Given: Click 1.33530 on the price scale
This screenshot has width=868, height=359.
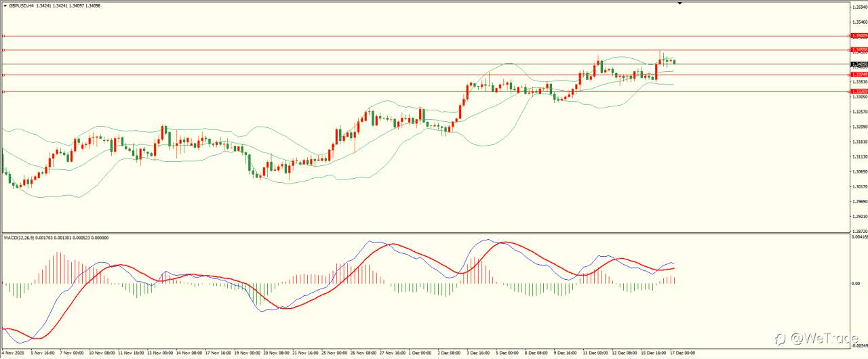Looking at the screenshot, I should pos(859,82).
